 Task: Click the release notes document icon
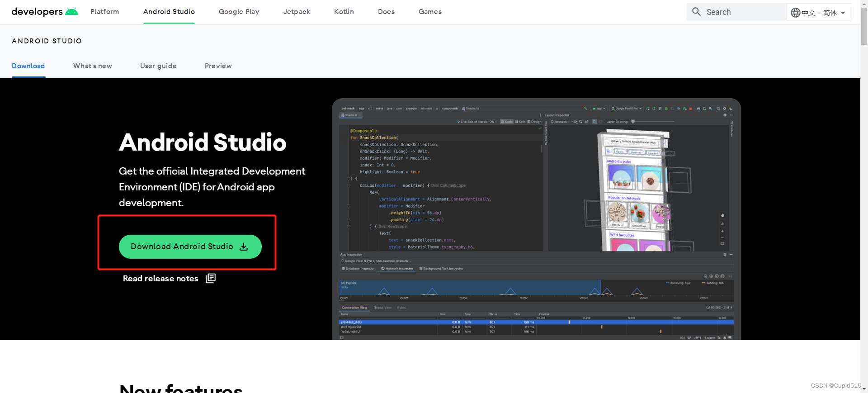click(211, 278)
